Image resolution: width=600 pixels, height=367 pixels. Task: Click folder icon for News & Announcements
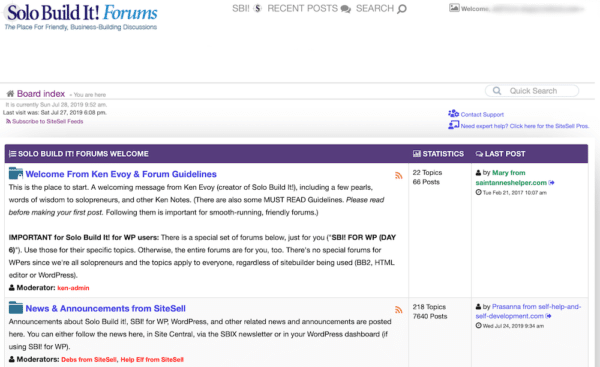(x=16, y=308)
